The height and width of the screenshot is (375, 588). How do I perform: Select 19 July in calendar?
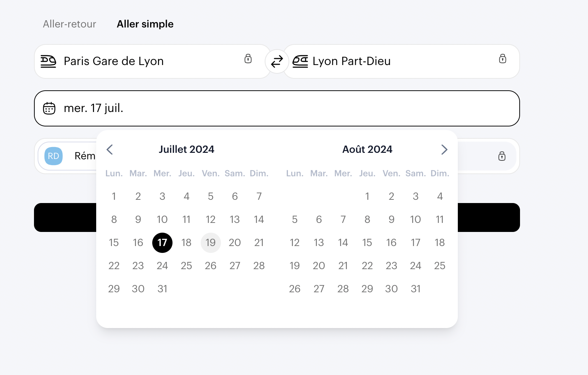(x=210, y=243)
